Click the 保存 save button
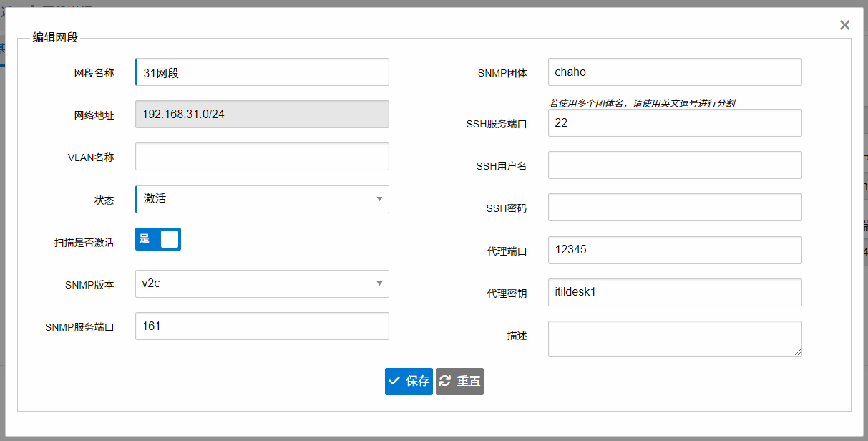Image resolution: width=868 pixels, height=441 pixels. tap(409, 382)
